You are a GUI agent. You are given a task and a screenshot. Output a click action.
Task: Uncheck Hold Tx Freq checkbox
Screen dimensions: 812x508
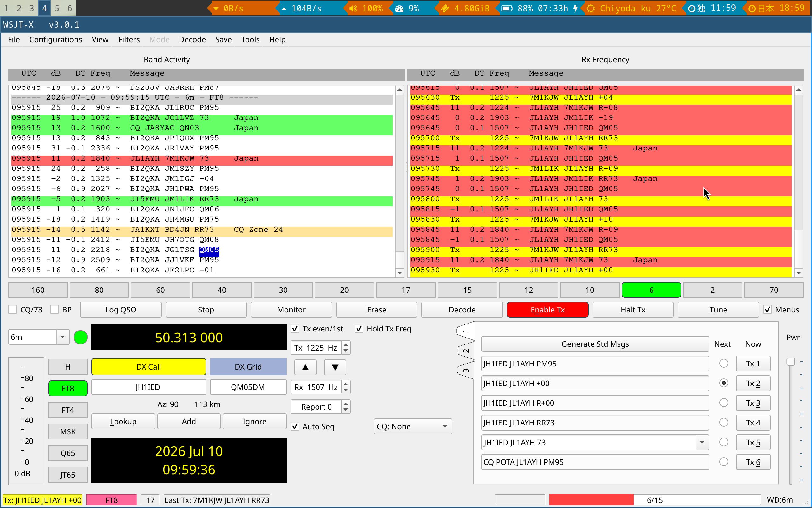[359, 329]
